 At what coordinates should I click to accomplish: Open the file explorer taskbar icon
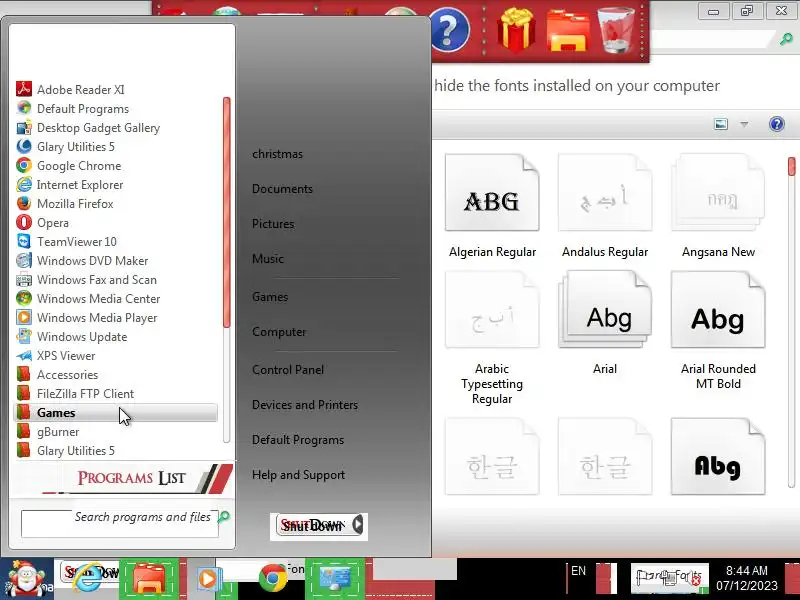click(149, 579)
